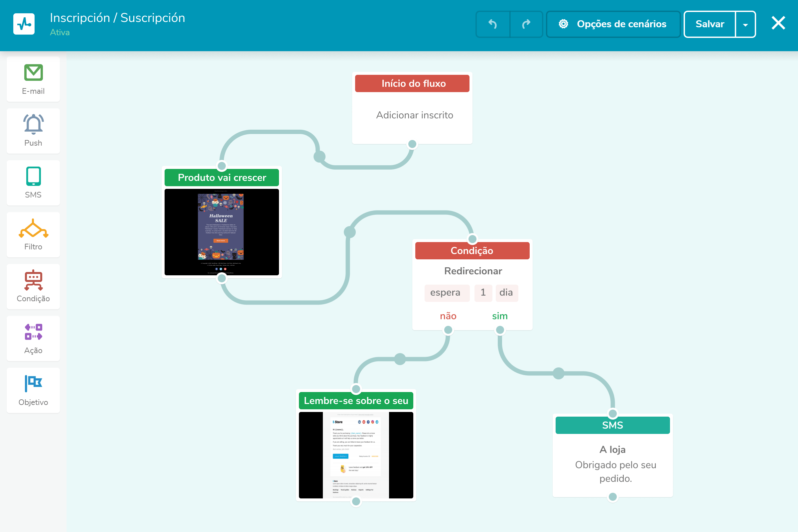Select the Início do fluxo block header
Image resolution: width=798 pixels, height=532 pixels.
coord(412,83)
